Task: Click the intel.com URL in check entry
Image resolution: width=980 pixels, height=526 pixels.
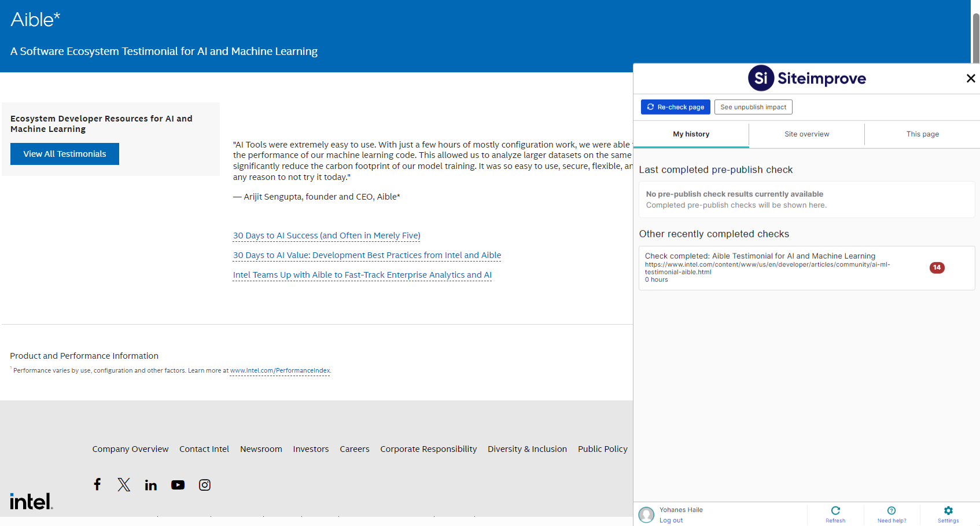Action: (767, 268)
